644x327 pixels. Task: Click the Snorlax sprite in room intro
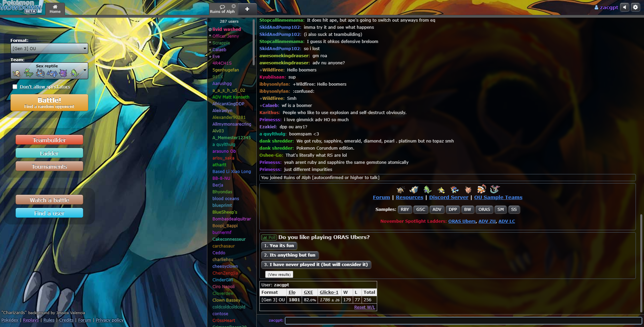(x=414, y=189)
